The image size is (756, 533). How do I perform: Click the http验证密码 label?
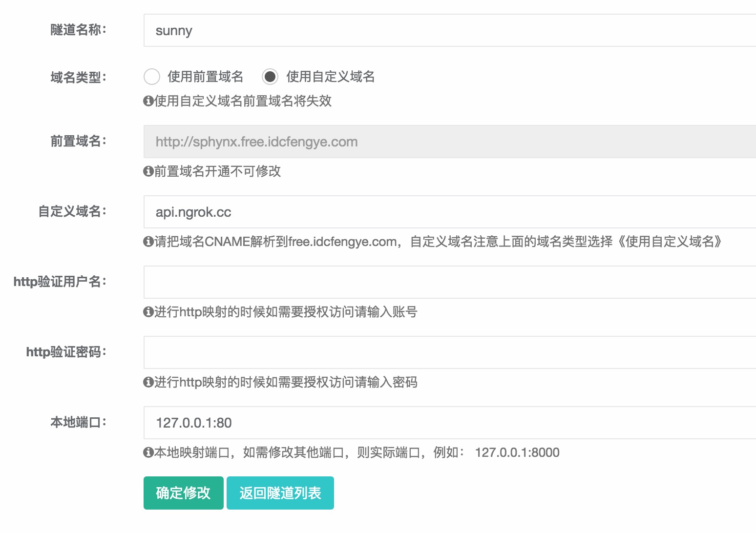tap(66, 352)
